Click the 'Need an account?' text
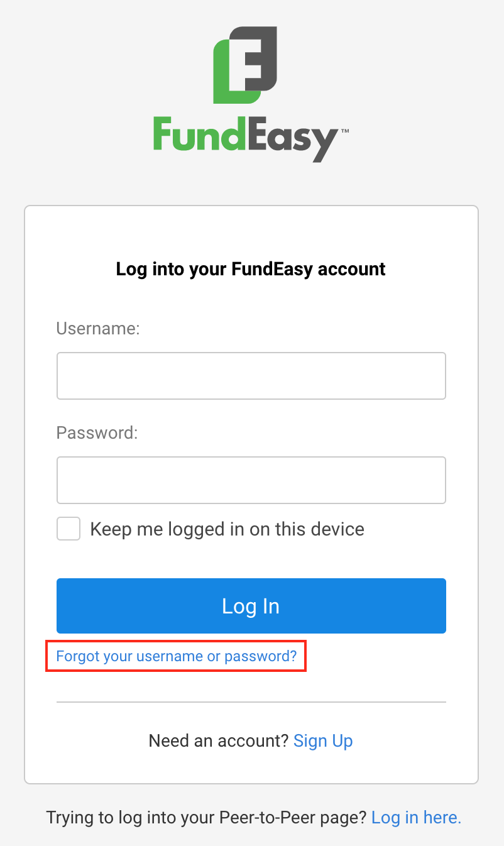 (x=218, y=740)
